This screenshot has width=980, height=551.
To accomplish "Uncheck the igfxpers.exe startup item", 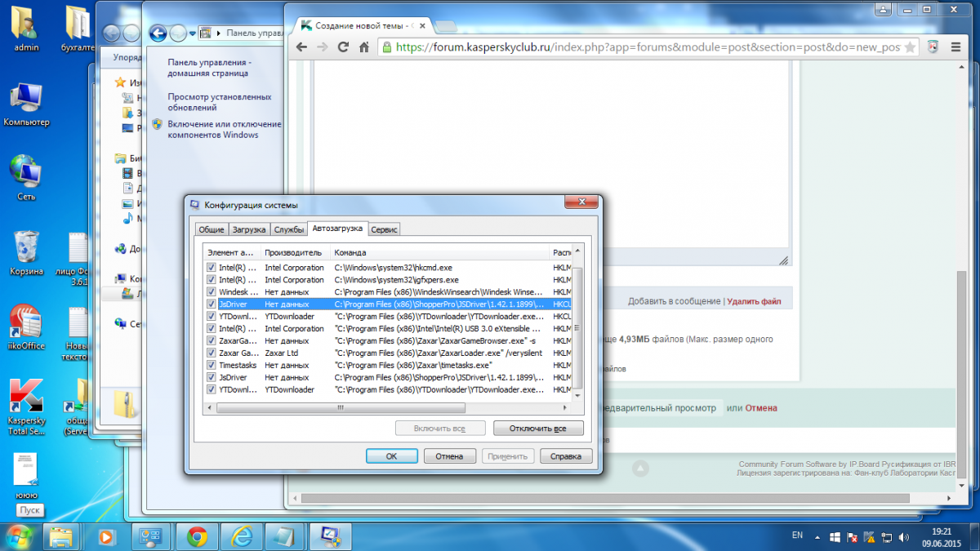I will pos(212,279).
